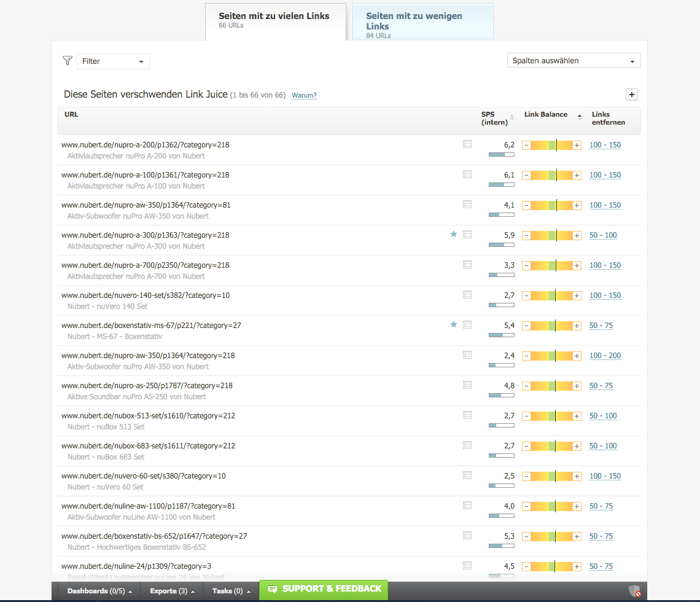Open 50 - 75 link for nuline-24
This screenshot has height=602, width=700.
pos(601,566)
